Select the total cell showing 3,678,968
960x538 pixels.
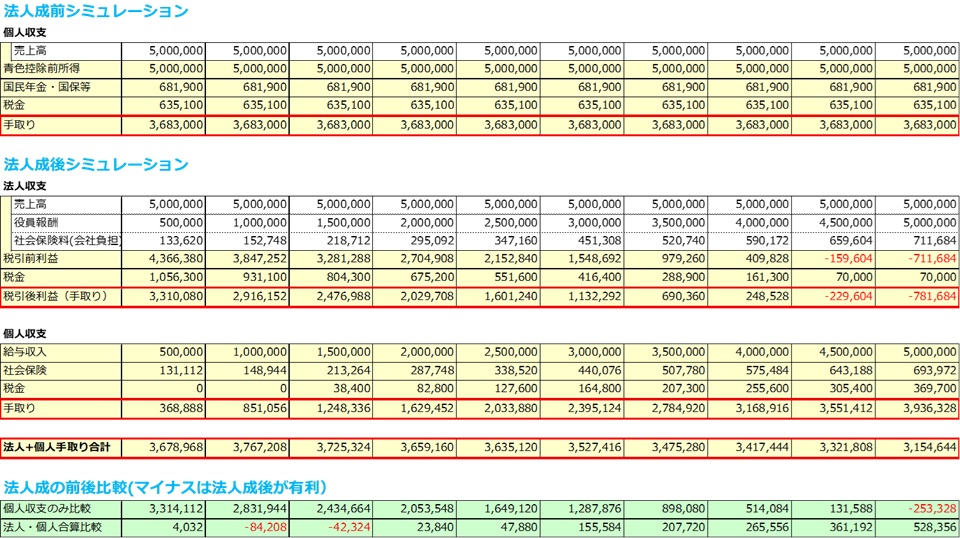click(163, 447)
